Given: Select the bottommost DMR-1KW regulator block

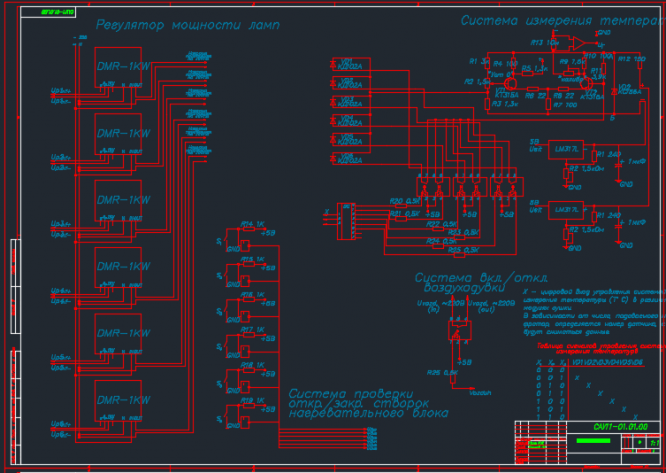Looking at the screenshot, I should click(118, 401).
